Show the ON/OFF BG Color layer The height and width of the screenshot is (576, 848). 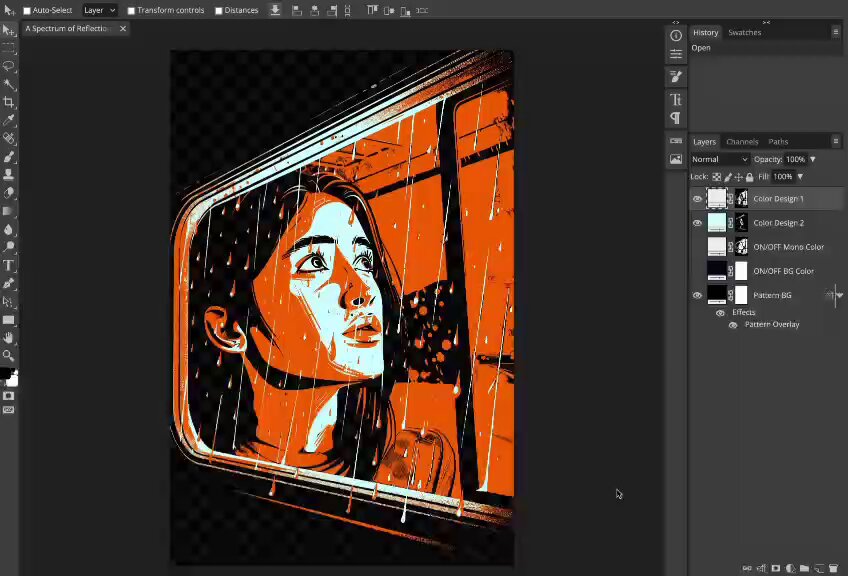pyautogui.click(x=697, y=271)
